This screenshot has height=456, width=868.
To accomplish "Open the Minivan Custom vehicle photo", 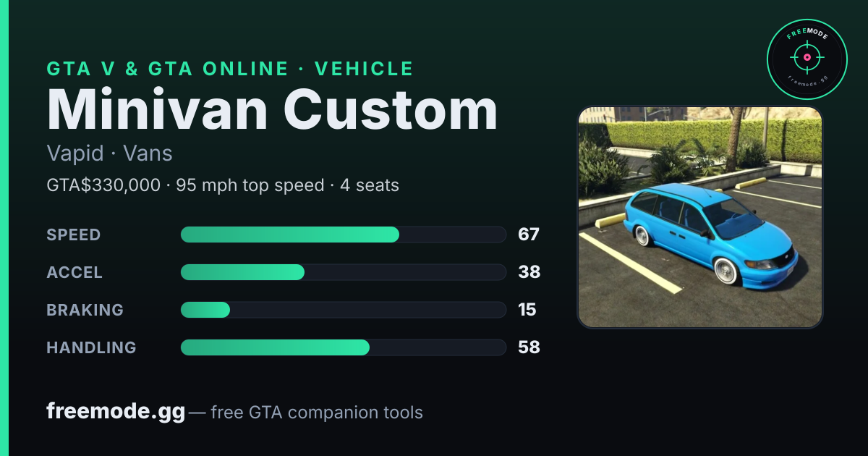I will coord(700,217).
